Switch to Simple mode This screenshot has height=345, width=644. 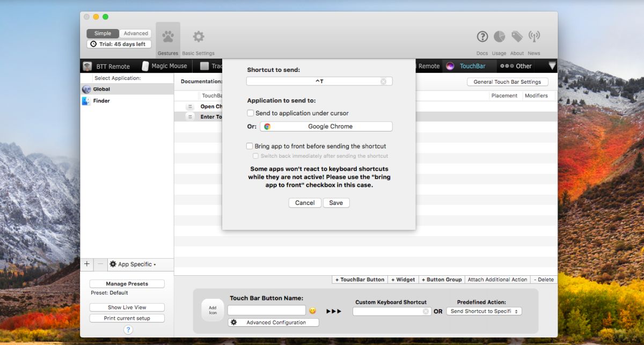coord(103,33)
